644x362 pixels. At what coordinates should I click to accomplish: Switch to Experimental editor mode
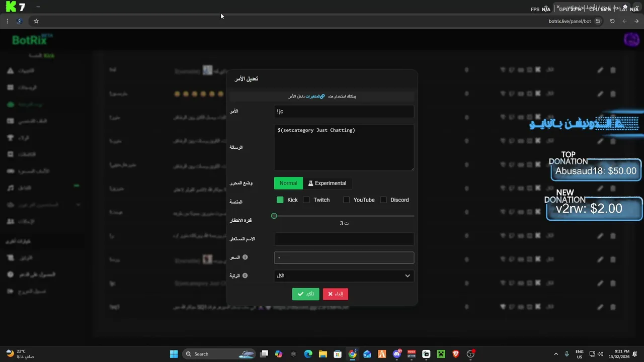pos(328,184)
